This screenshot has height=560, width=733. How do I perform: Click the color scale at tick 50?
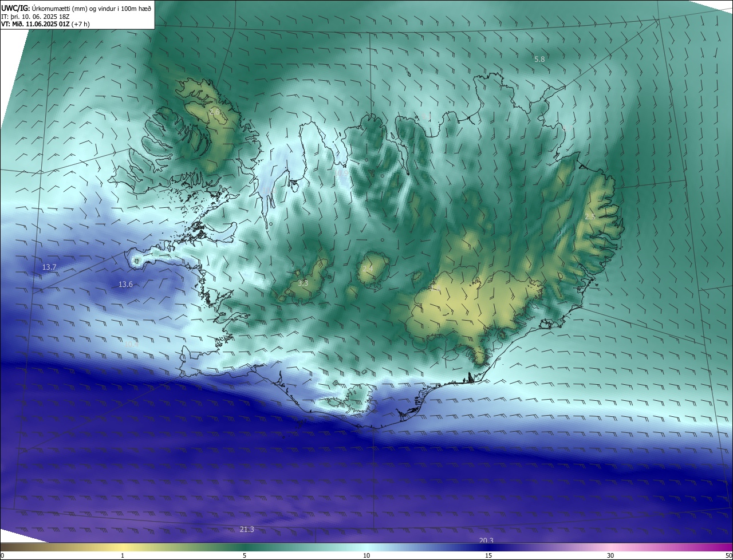click(x=728, y=555)
